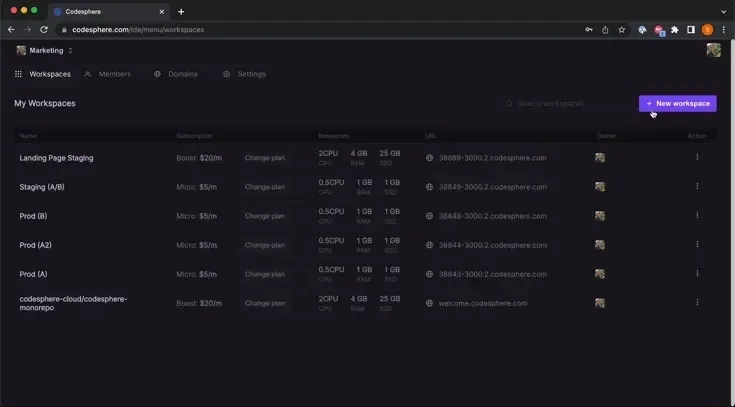Click owner avatar in Staging (A/B) row
Viewport: 735px width, 407px height.
[x=600, y=186]
